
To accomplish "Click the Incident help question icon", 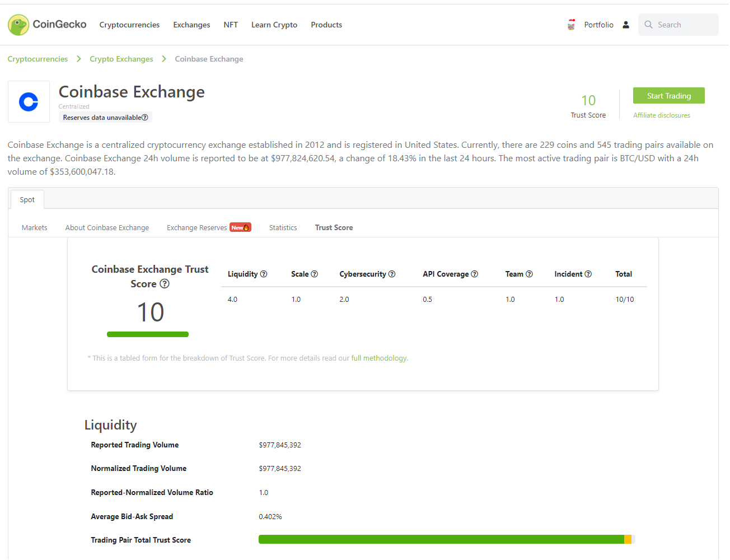I will coord(588,274).
